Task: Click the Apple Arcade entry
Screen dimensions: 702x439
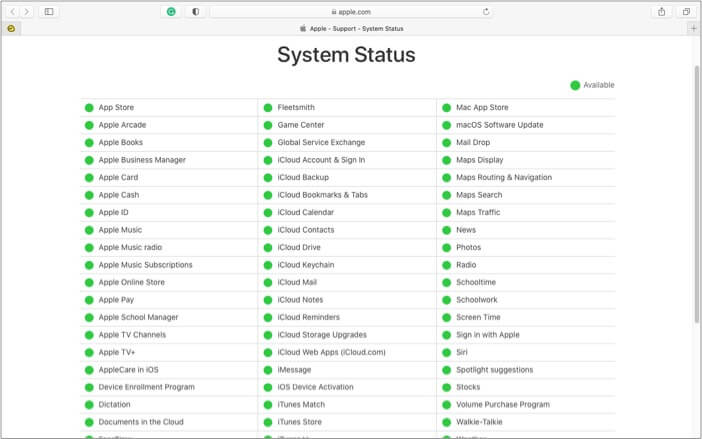Action: click(x=122, y=125)
